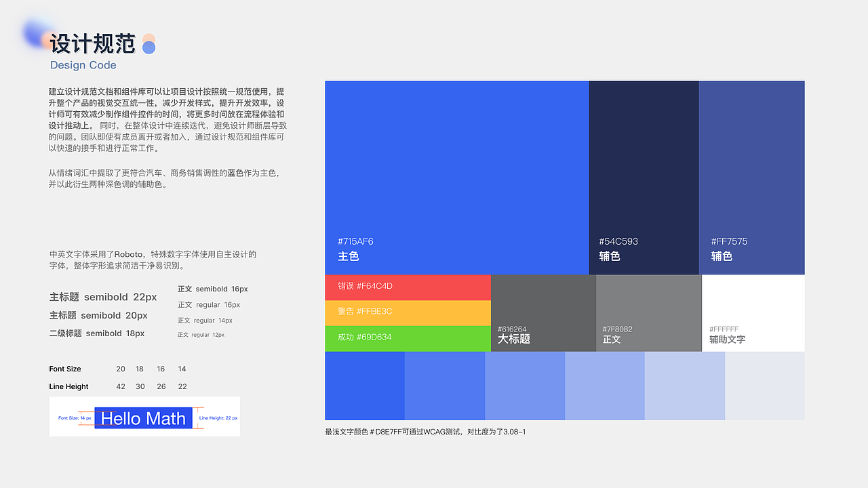
Task: Click the paragraph starting 中英文字体采用了Roboto
Action: click(153, 260)
